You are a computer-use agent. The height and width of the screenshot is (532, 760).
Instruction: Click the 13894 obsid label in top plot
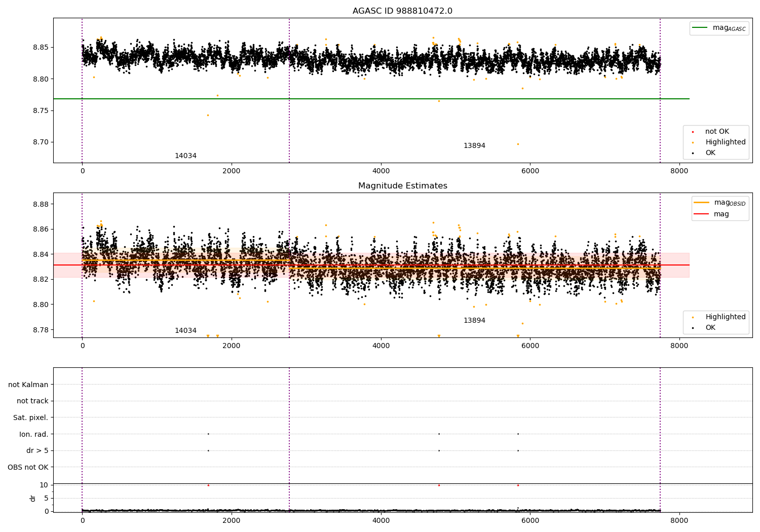click(x=474, y=146)
